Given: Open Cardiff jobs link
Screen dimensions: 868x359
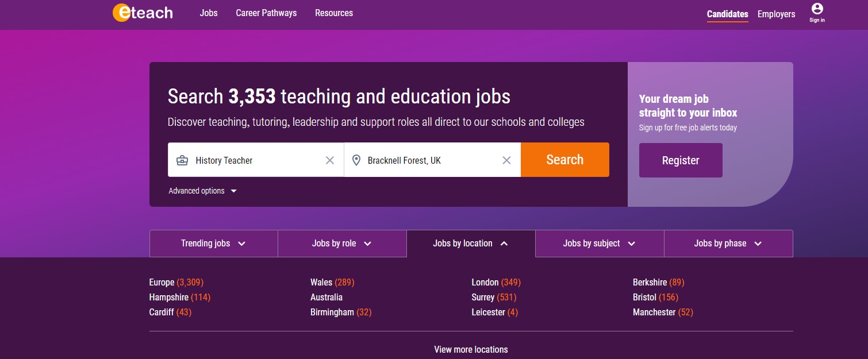Looking at the screenshot, I should coord(170,312).
